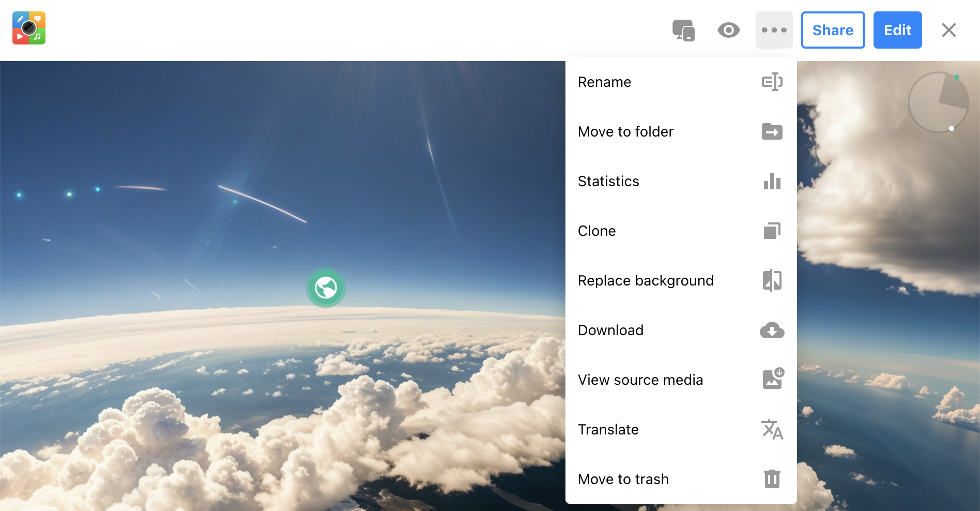Close the three-dots more options menu

774,30
